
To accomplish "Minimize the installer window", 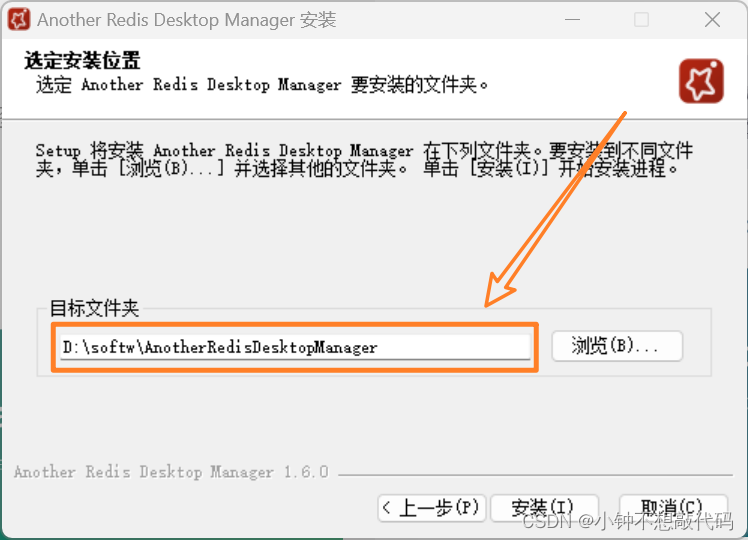I will pos(572,20).
